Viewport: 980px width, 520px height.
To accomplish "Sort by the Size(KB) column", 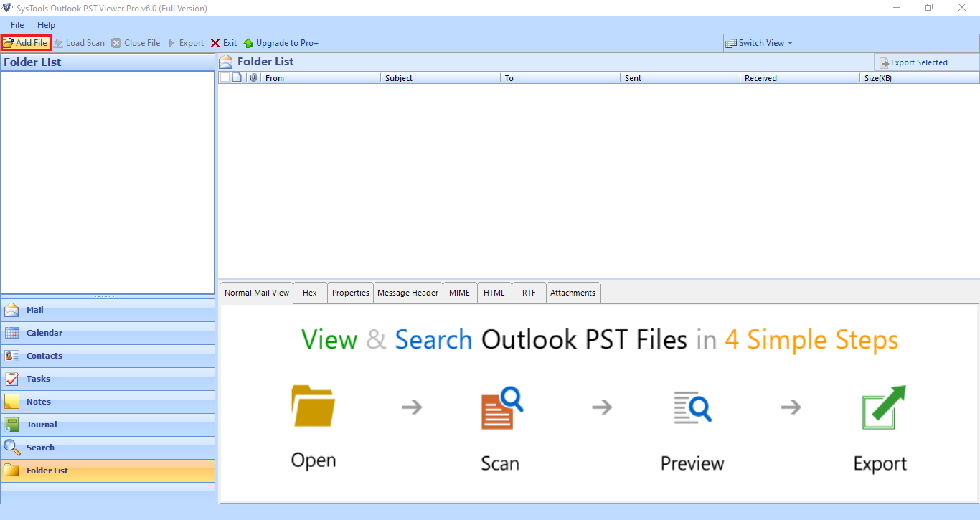I will pyautogui.click(x=919, y=78).
